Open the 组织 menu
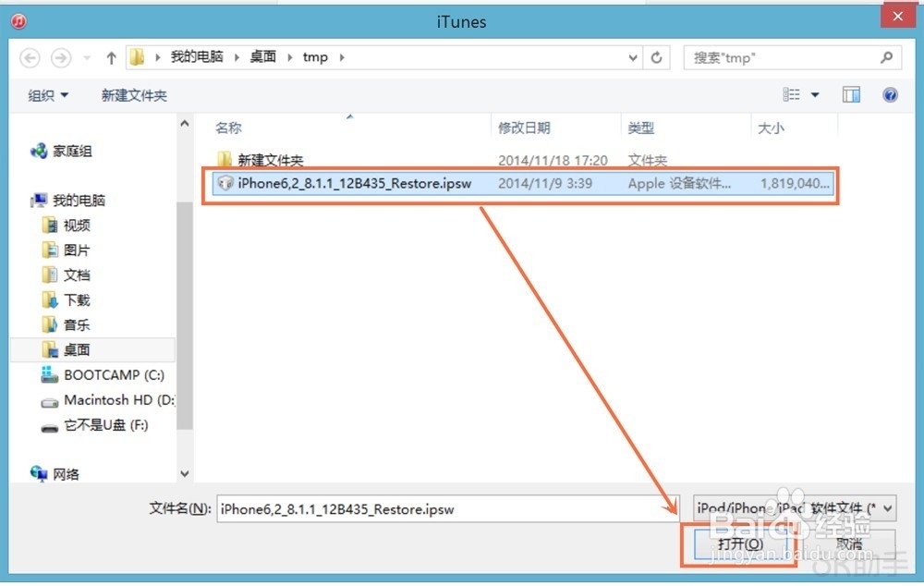This screenshot has height=586, width=924. click(48, 95)
